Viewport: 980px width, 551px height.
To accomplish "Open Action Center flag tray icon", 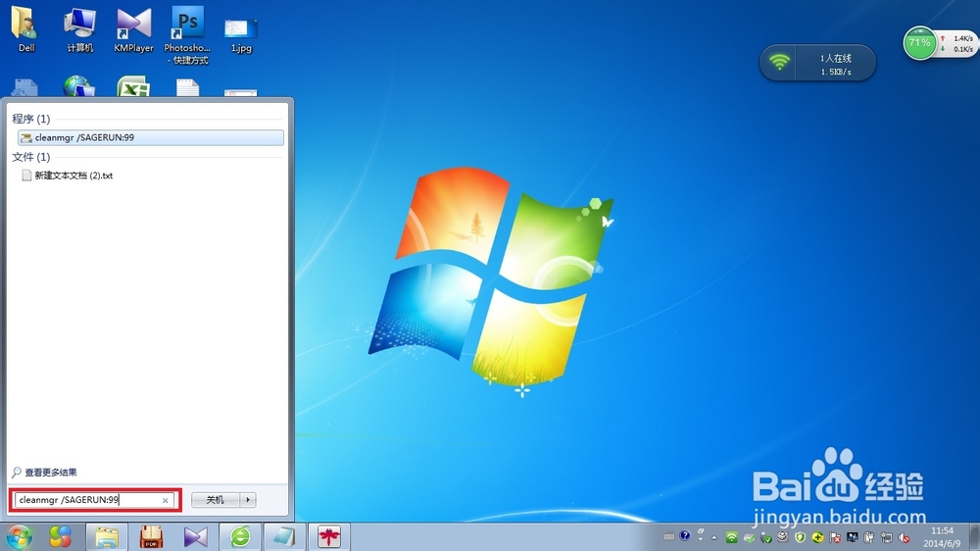I will (834, 537).
